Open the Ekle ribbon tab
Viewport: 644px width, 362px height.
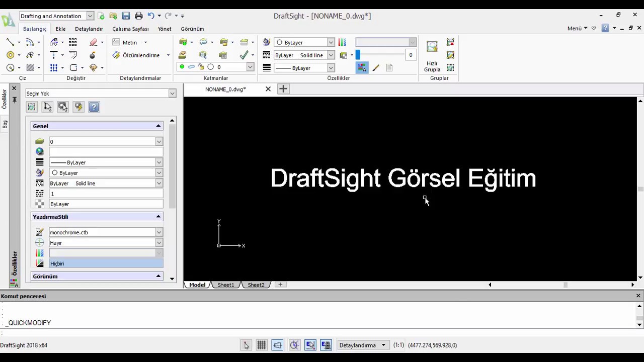(60, 29)
